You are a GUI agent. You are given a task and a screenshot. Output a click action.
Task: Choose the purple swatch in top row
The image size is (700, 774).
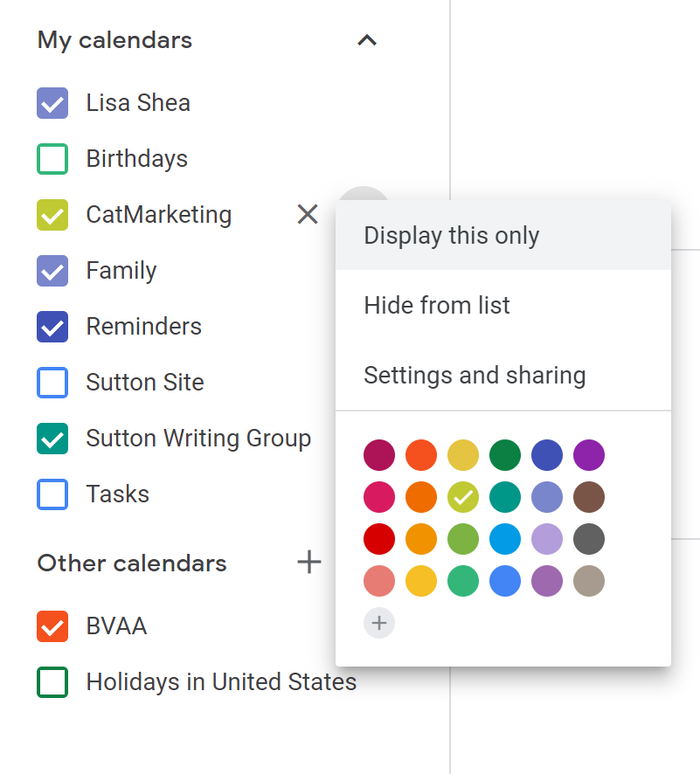click(589, 455)
